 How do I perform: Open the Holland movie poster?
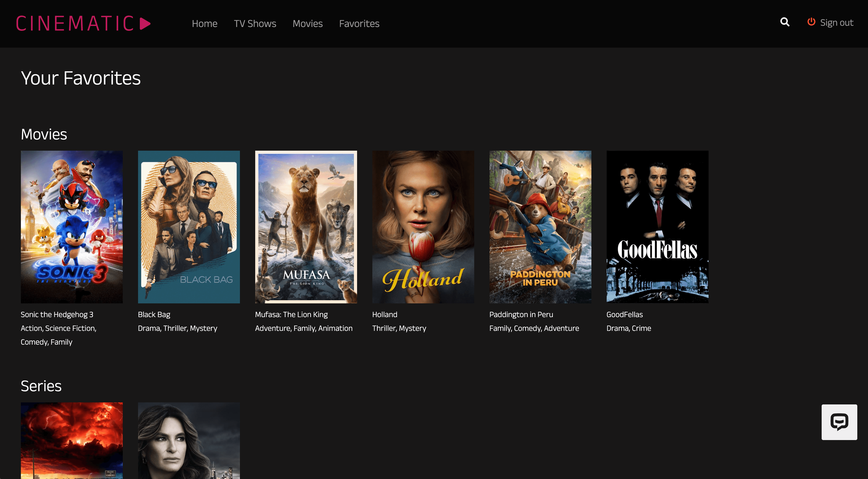[423, 227]
